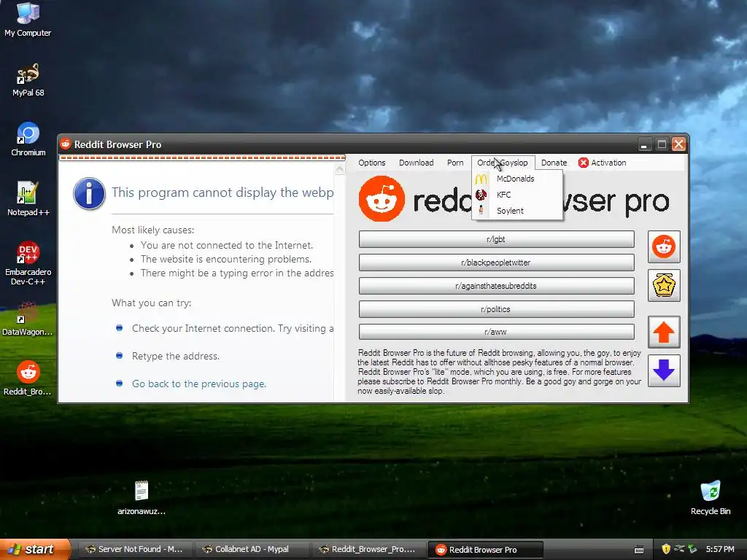The height and width of the screenshot is (560, 747).
Task: Launch MyPal 68 desktop shortcut
Action: coord(28,80)
